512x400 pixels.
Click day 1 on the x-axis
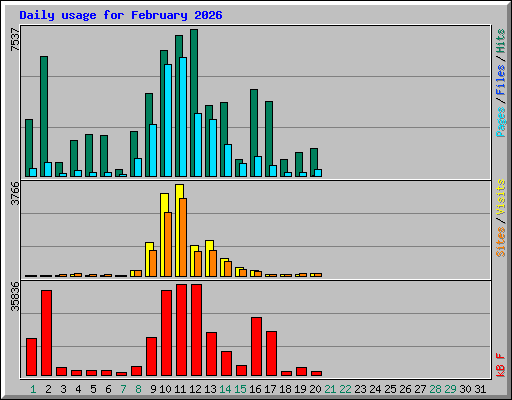(33, 389)
